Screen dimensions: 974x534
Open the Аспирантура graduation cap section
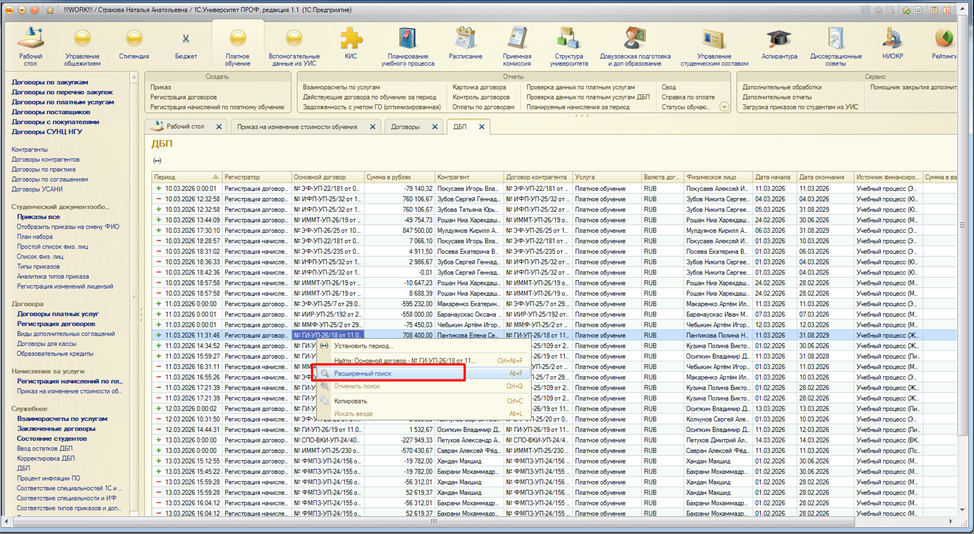point(780,43)
